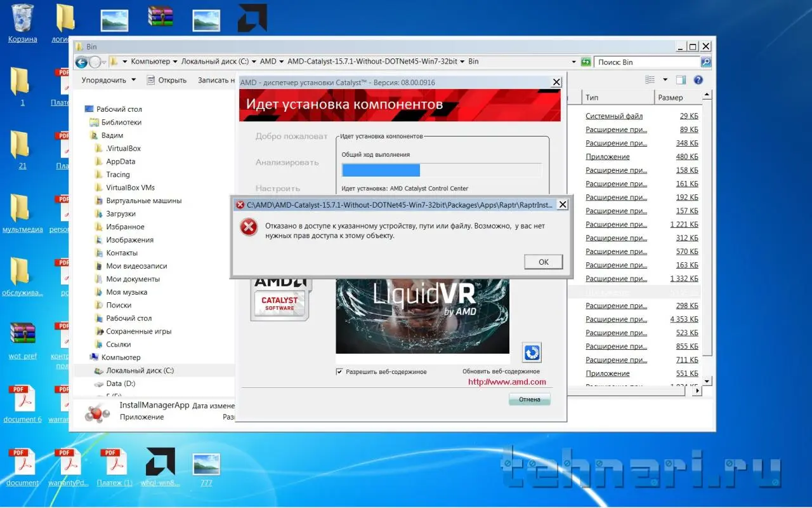Open the address bar history dropdown
Viewport: 812px width, 508px height.
(x=573, y=62)
